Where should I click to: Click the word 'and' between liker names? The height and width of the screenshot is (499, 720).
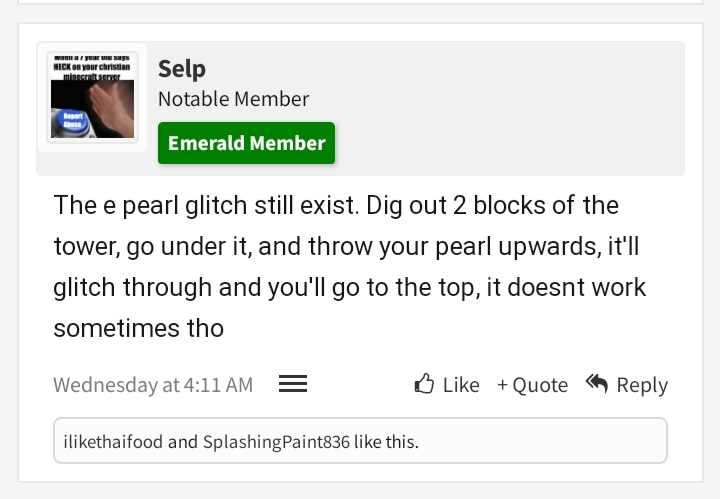point(183,442)
